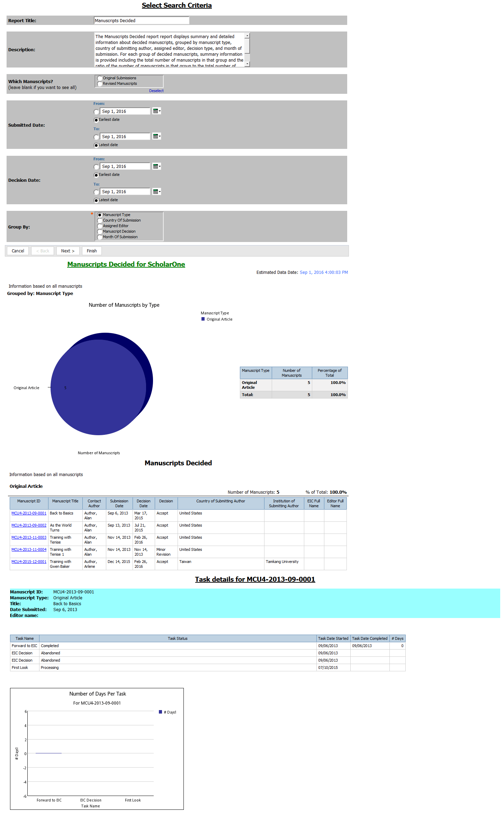Image resolution: width=504 pixels, height=815 pixels.
Task: Click Decision Date To date field
Action: pos(125,192)
